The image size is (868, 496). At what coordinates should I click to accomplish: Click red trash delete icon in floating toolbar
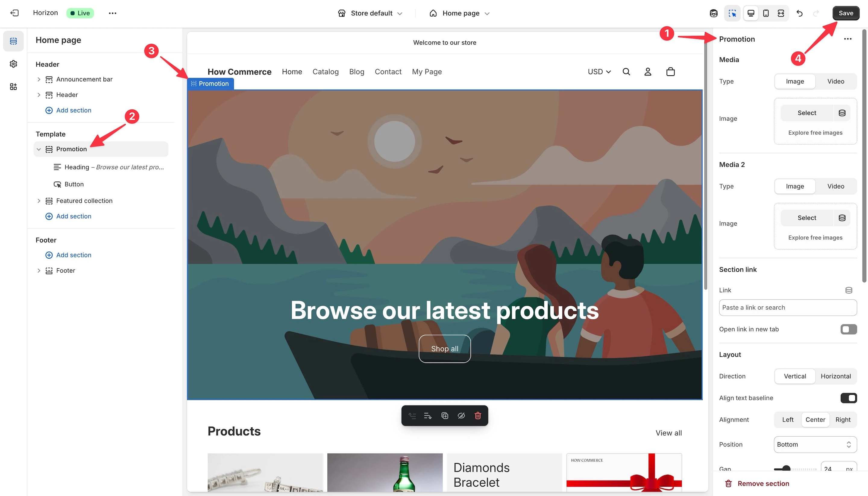(478, 415)
